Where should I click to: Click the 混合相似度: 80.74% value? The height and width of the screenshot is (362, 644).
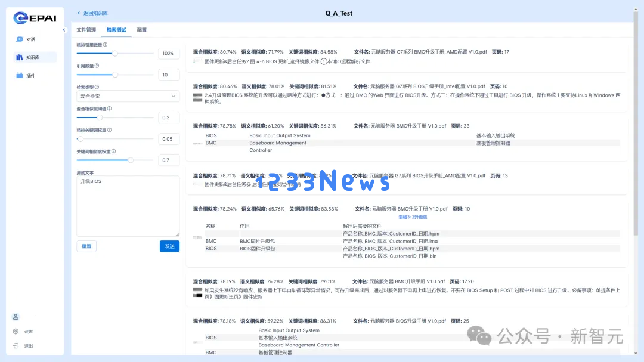pyautogui.click(x=215, y=52)
